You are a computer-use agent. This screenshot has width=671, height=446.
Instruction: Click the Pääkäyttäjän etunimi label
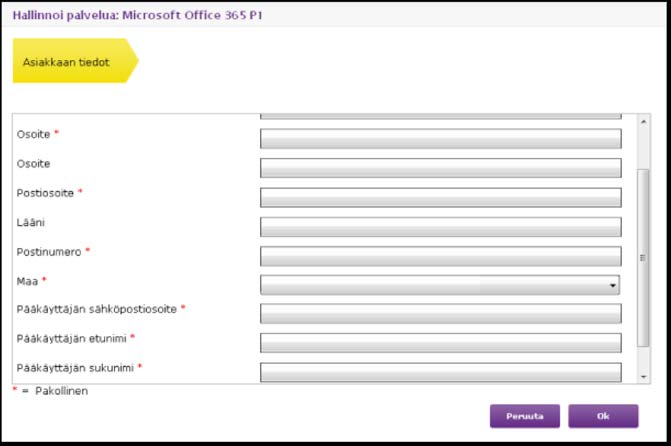point(71,339)
